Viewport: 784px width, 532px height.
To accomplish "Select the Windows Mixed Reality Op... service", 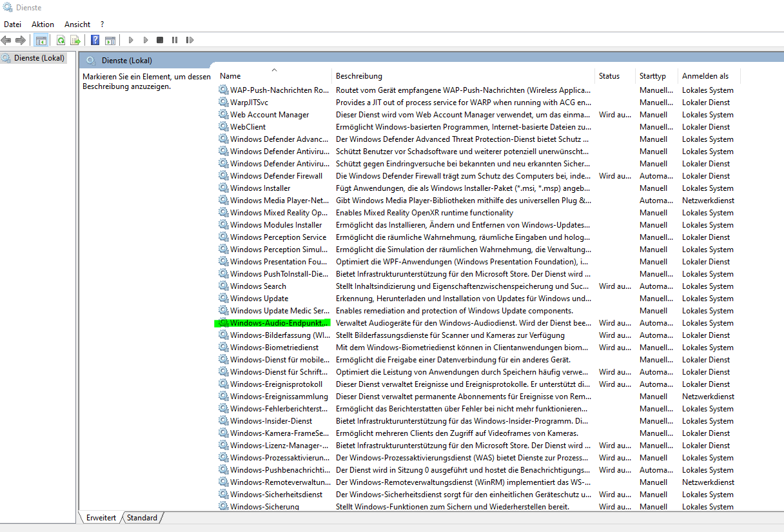I will (279, 213).
